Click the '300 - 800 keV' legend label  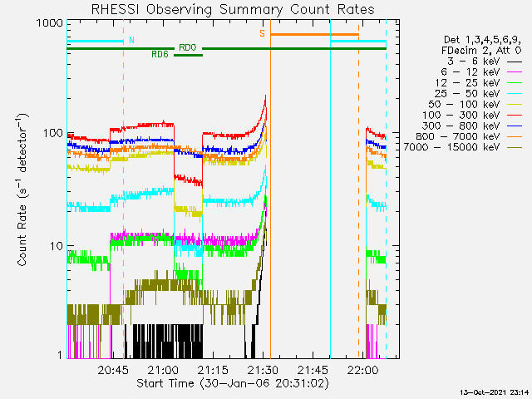point(461,126)
